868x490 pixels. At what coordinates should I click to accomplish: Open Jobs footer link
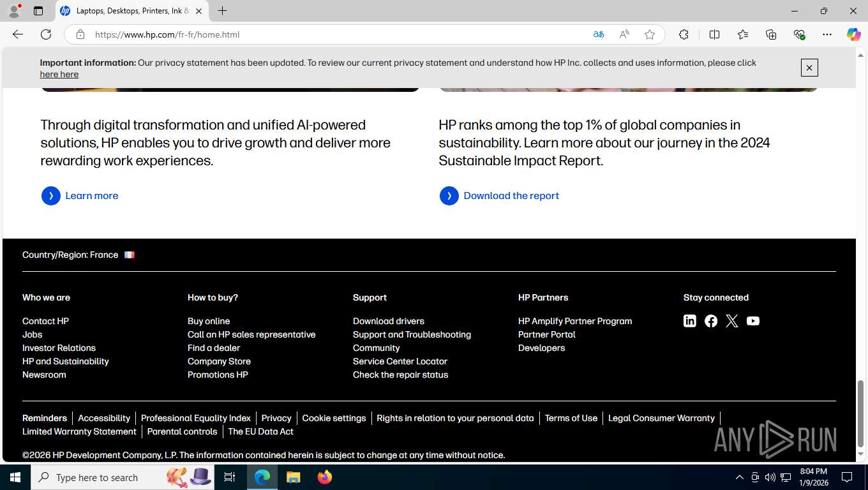(32, 334)
